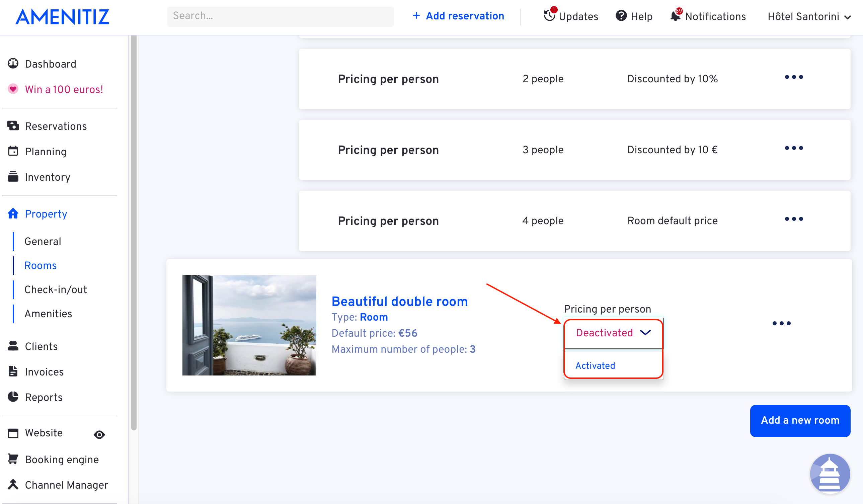The height and width of the screenshot is (504, 863).
Task: Click Add reservation link
Action: tap(458, 16)
